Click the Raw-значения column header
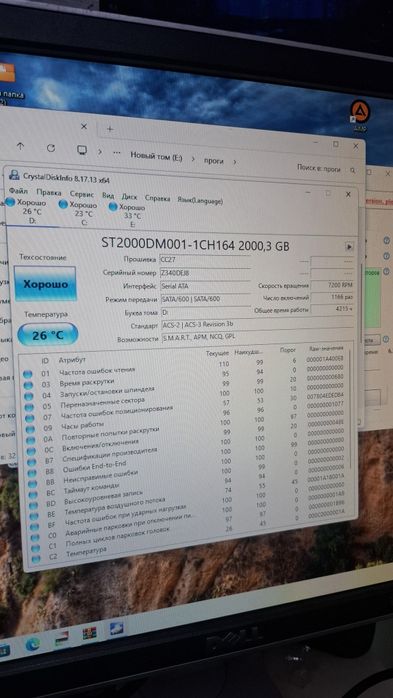The height and width of the screenshot is (698, 393). [x=325, y=348]
